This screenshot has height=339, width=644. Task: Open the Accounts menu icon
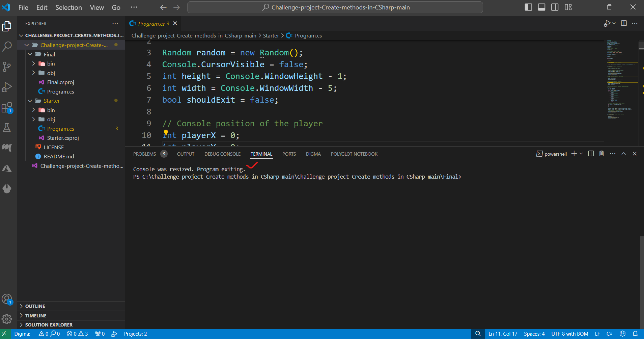click(7, 299)
